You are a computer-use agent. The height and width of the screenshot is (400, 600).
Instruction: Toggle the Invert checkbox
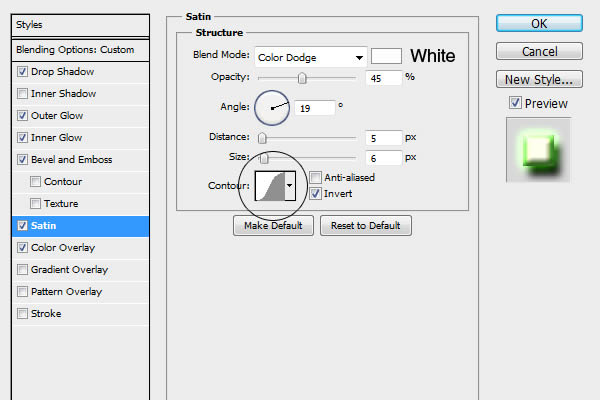(x=316, y=194)
